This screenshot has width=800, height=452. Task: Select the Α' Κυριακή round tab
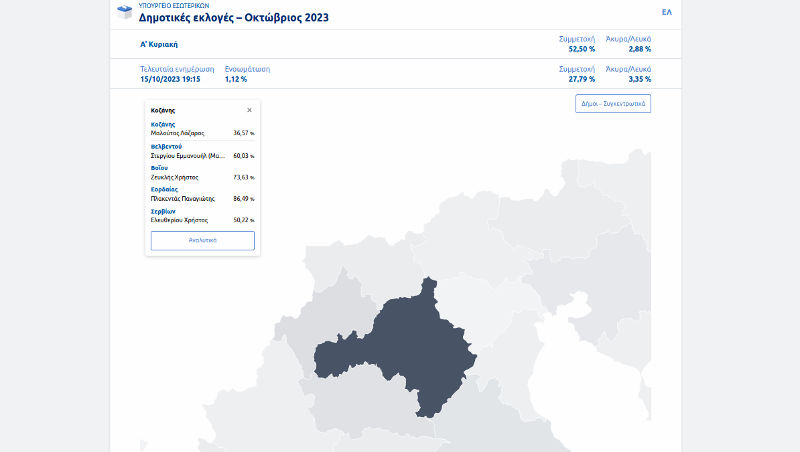coord(159,45)
